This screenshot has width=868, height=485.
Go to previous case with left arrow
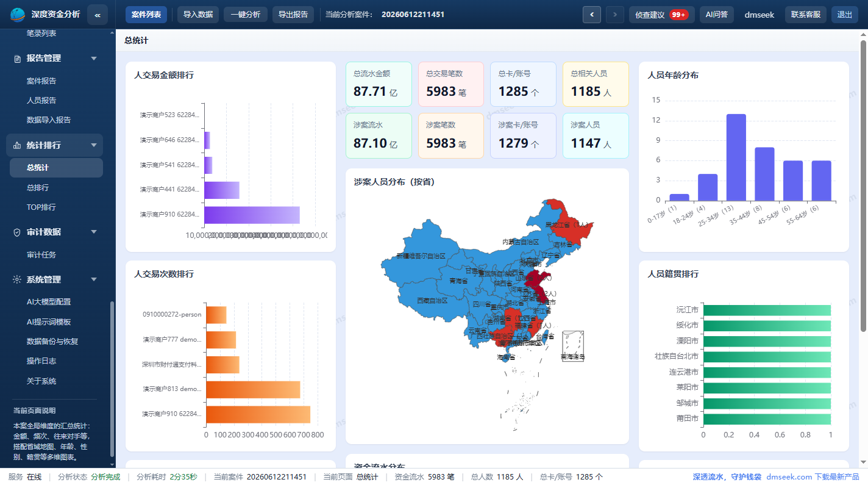592,15
